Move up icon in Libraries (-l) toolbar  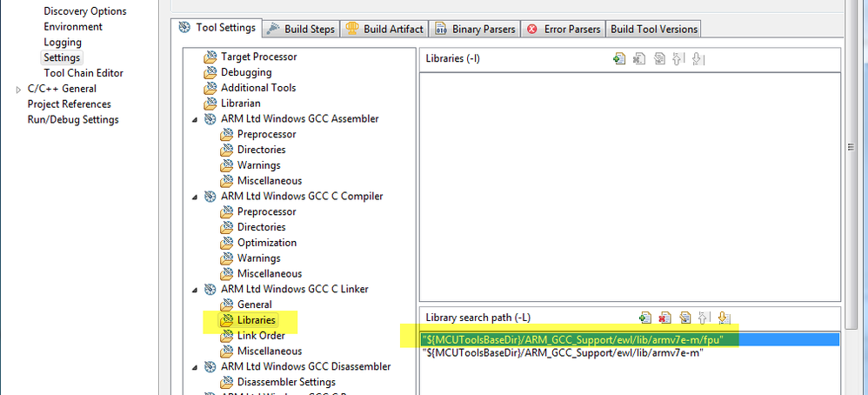(677, 58)
